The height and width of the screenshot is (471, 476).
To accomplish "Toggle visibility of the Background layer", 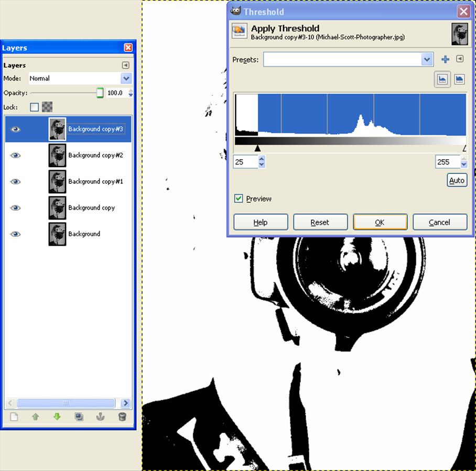I will click(16, 234).
